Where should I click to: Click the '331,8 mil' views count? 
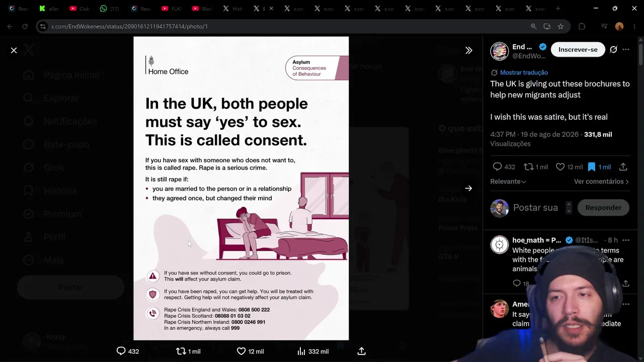pyautogui.click(x=598, y=134)
